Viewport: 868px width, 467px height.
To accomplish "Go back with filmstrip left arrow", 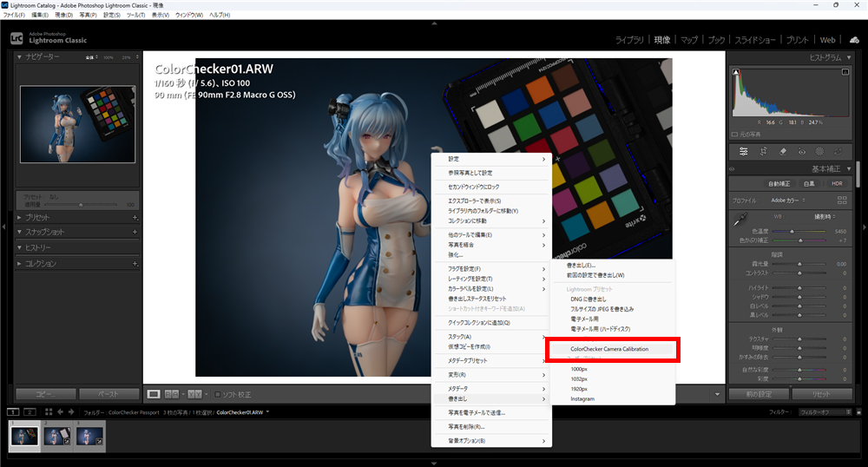I will (60, 411).
